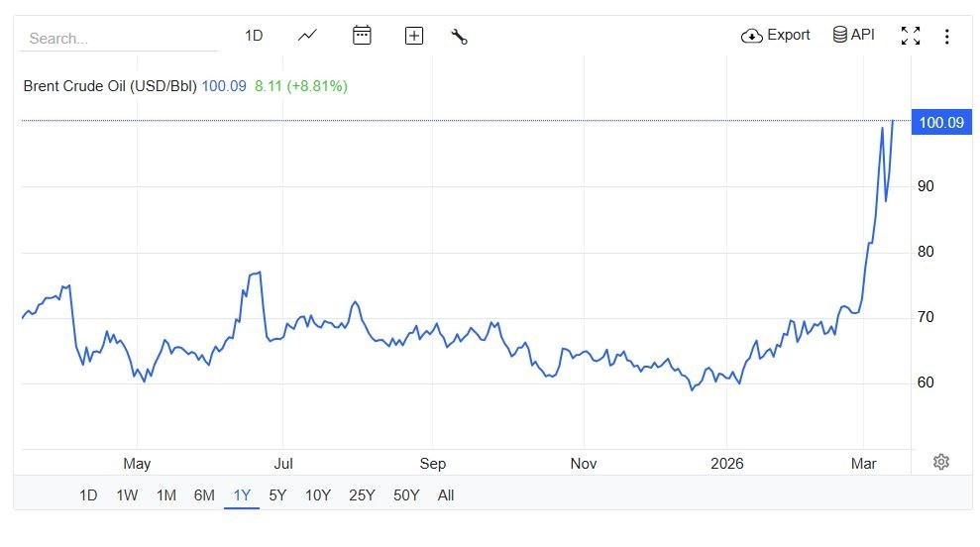Click the 100.09 current price label
The height and width of the screenshot is (547, 980).
click(940, 123)
